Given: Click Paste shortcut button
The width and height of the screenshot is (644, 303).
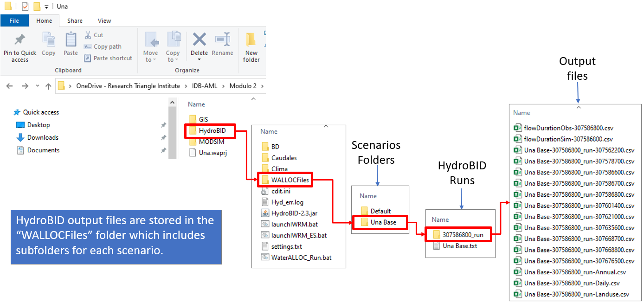Looking at the screenshot, I should click(108, 58).
